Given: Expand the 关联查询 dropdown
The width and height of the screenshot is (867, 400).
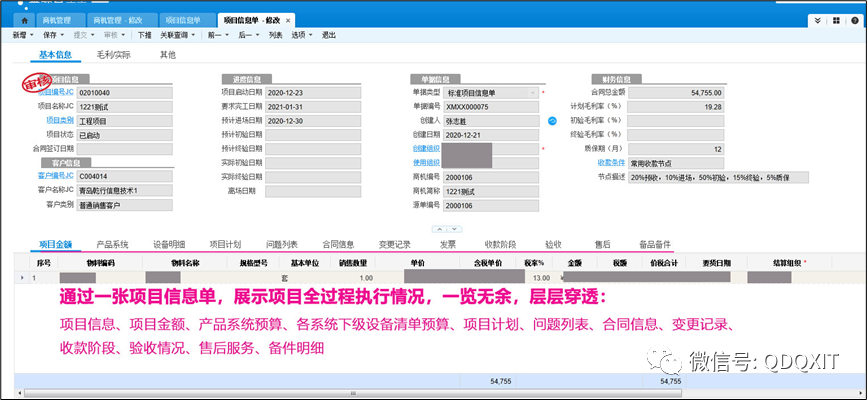Looking at the screenshot, I should click(x=179, y=34).
